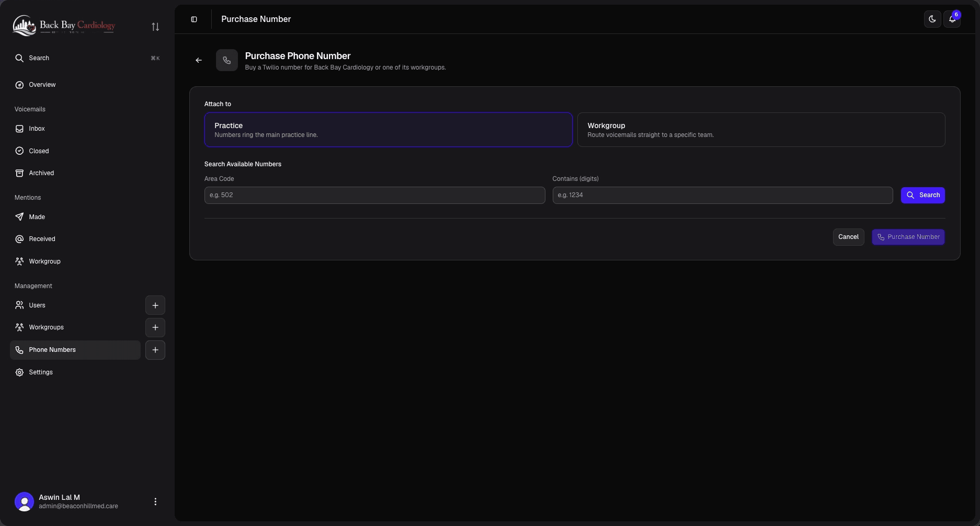The image size is (980, 526).
Task: Click the plus icon beside Users
Action: [x=155, y=305]
